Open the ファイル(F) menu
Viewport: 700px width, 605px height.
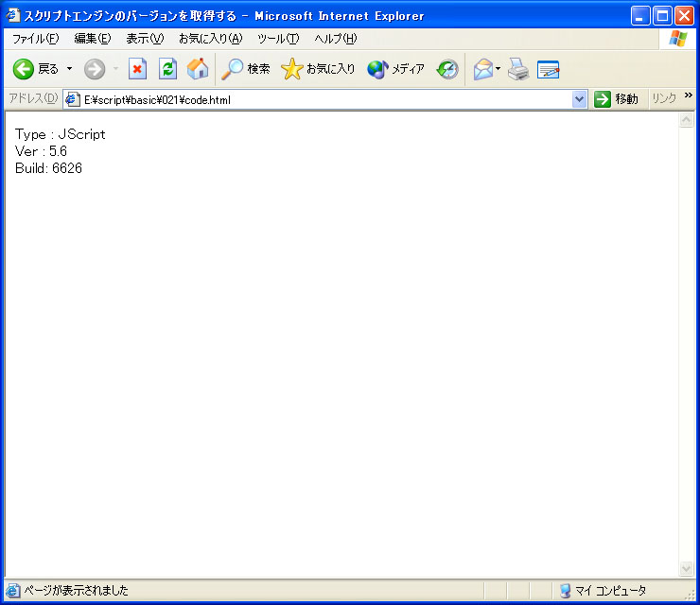[35, 39]
